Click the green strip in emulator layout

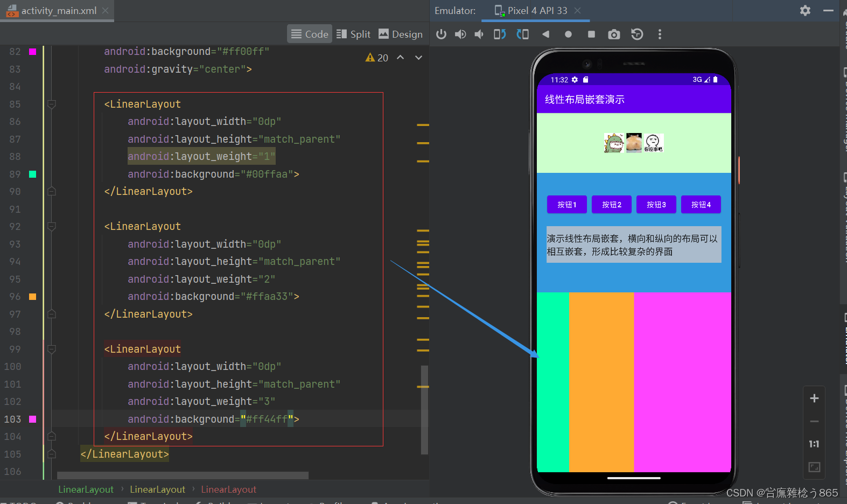(553, 382)
